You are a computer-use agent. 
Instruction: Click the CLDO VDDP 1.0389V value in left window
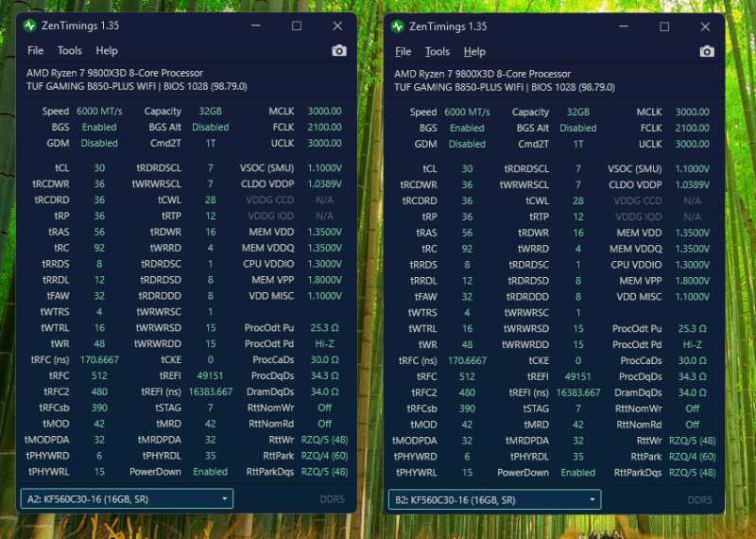click(324, 183)
